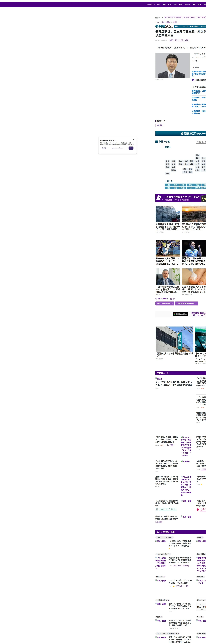Open the 中学受験サポート section link
Image resolution: width=206 pixels, height=644 pixels.
coord(163,600)
